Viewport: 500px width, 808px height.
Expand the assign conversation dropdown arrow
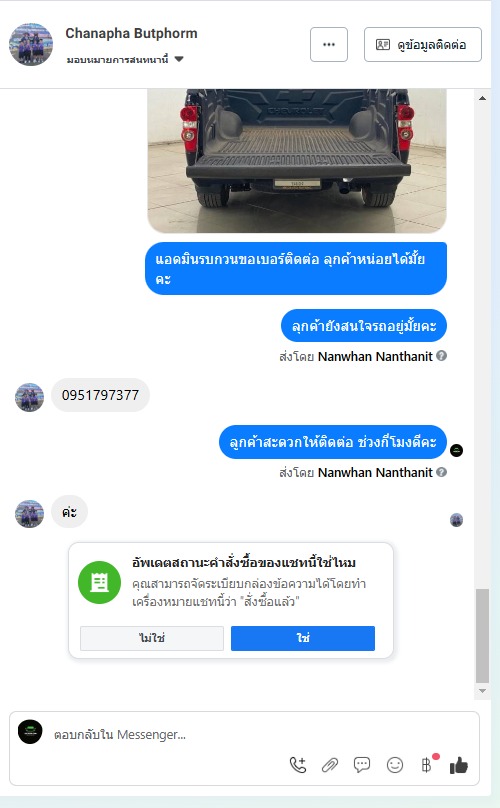click(x=179, y=59)
